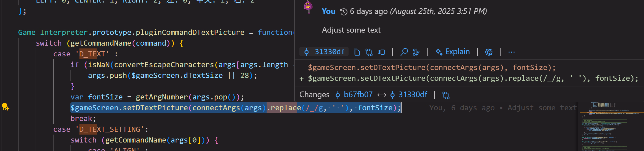This screenshot has height=151, width=644.
Task: Open changes with previous revision icon beside copy
Action: [x=369, y=52]
